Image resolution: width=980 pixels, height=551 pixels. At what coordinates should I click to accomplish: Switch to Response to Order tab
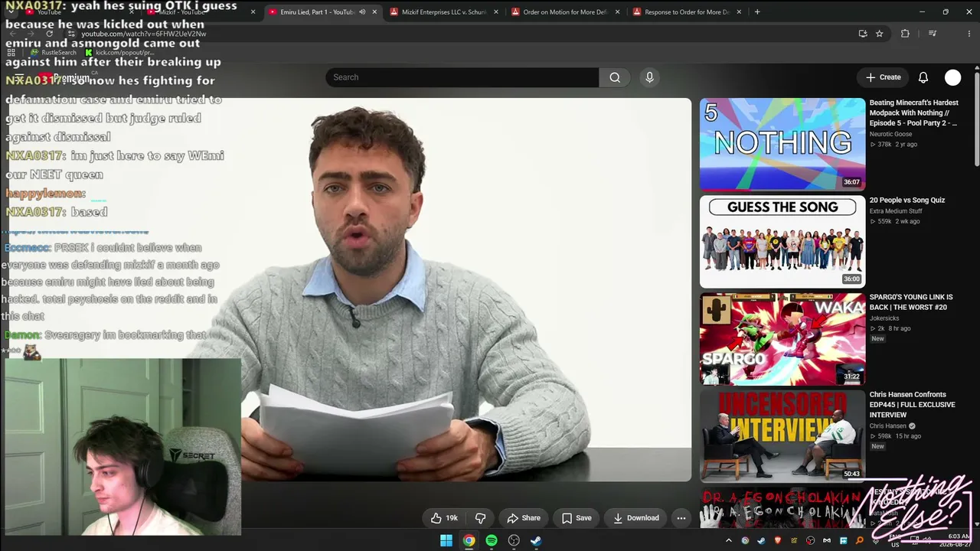coord(687,12)
